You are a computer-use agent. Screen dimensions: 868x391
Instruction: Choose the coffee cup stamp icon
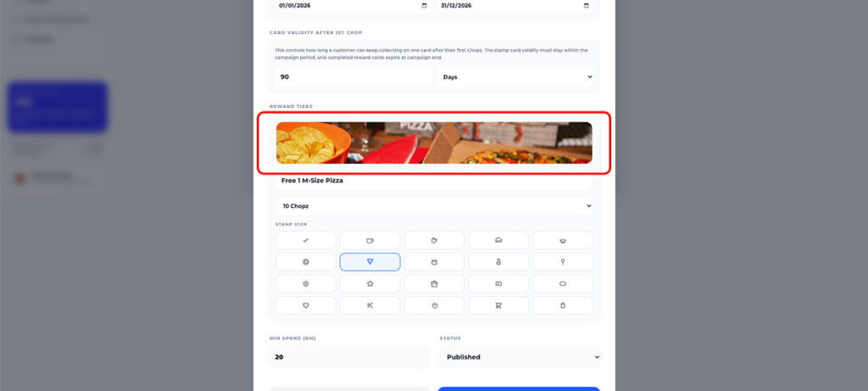tap(370, 240)
